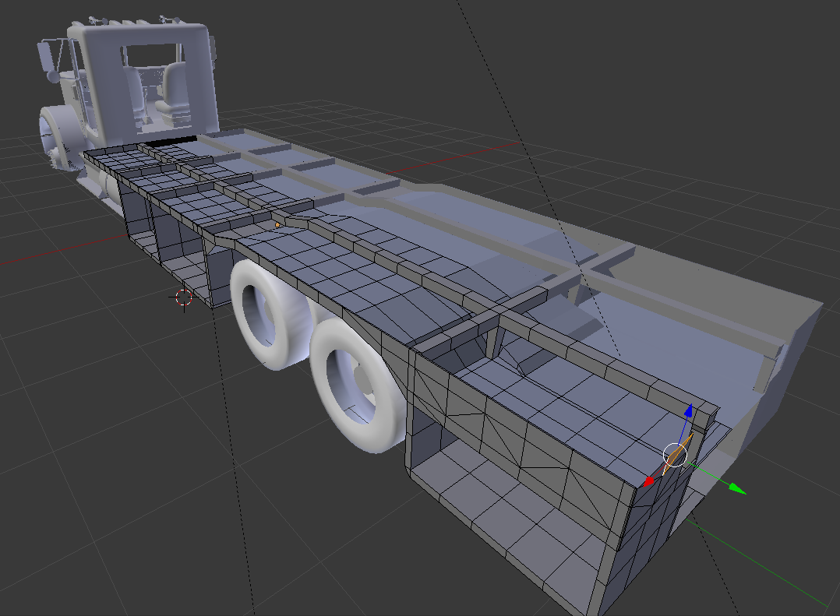Click the rearmost white truck wheel
Image resolution: width=840 pixels, height=616 pixels.
357,385
